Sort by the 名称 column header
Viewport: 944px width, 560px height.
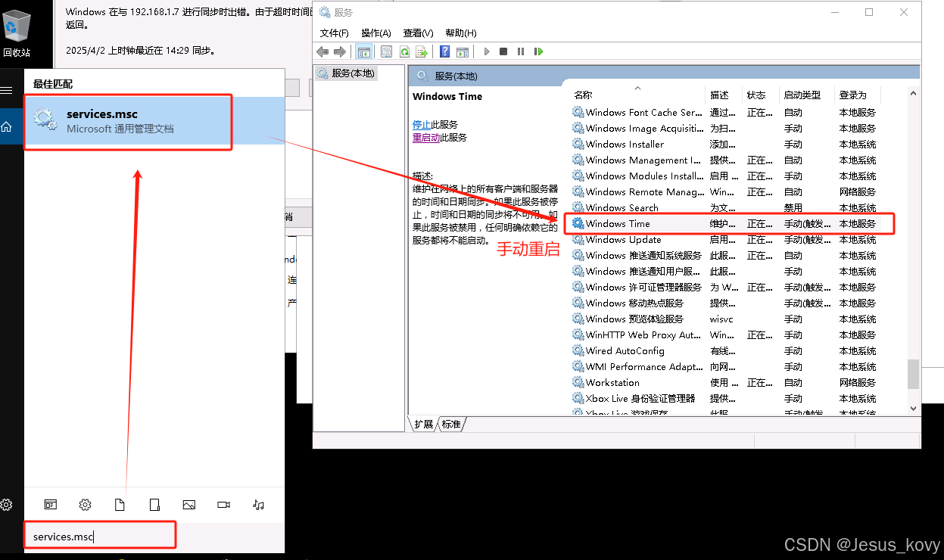(638, 95)
